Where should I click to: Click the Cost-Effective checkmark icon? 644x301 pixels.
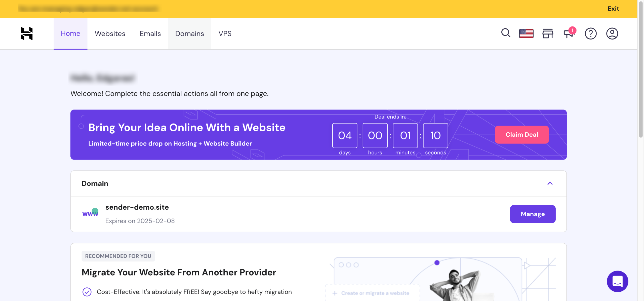click(87, 292)
